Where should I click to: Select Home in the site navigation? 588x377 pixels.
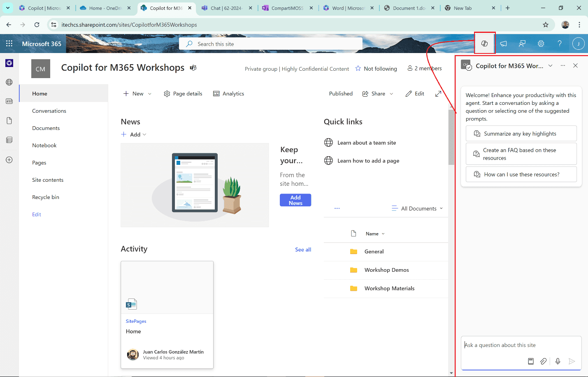(64, 93)
